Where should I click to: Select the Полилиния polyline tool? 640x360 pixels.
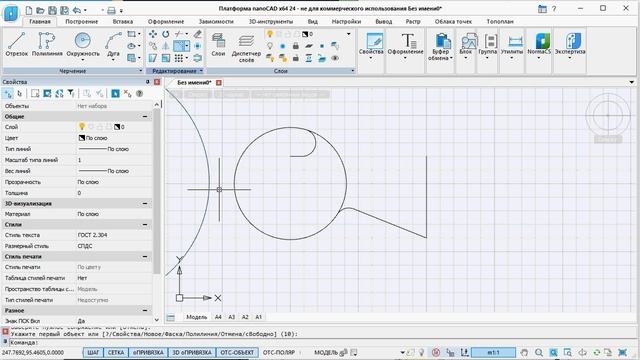point(47,44)
